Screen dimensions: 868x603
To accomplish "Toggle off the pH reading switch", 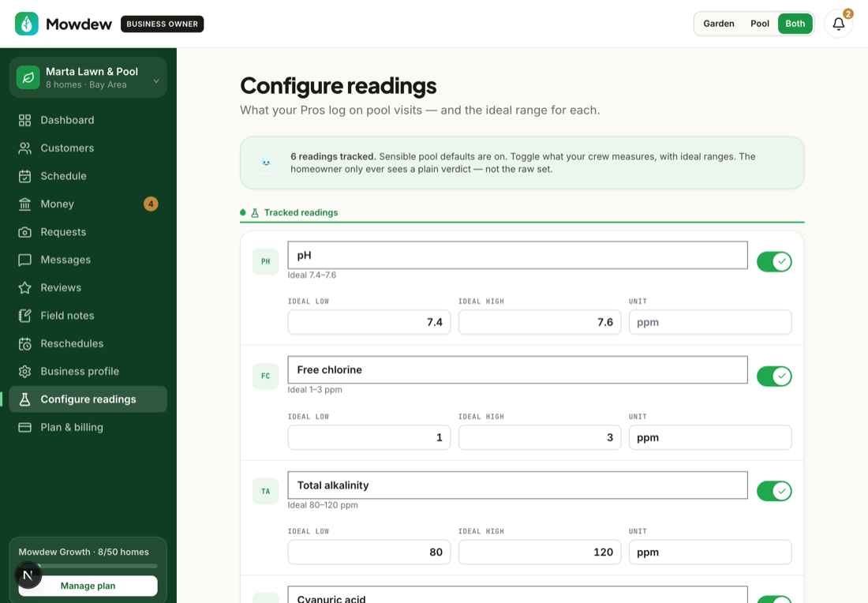I will (x=774, y=261).
